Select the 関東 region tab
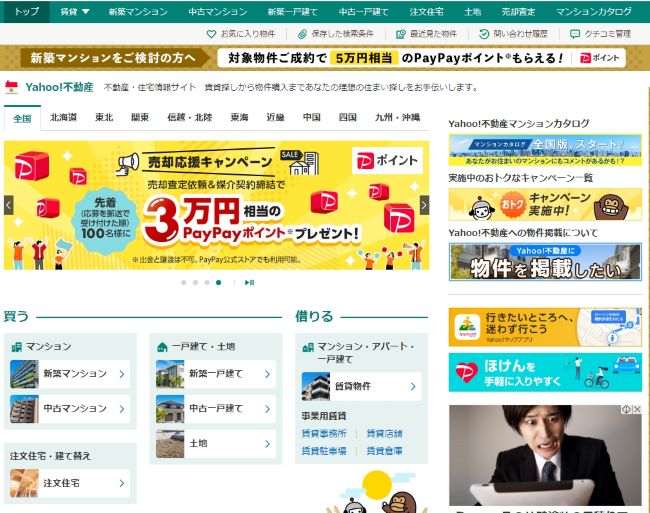 [140, 117]
